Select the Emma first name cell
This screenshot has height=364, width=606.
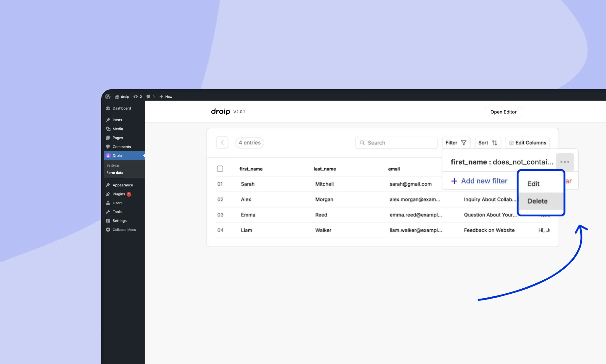(x=248, y=215)
